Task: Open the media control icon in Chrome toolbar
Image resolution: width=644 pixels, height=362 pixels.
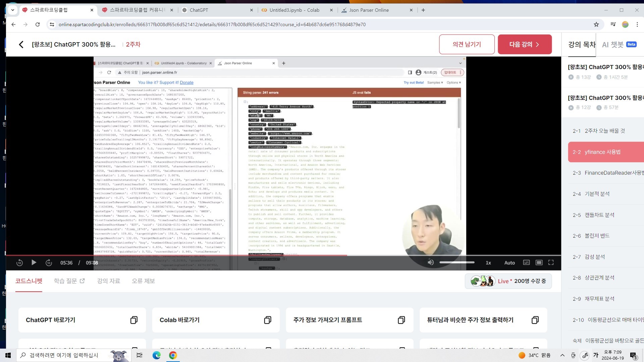Action: [613, 24]
